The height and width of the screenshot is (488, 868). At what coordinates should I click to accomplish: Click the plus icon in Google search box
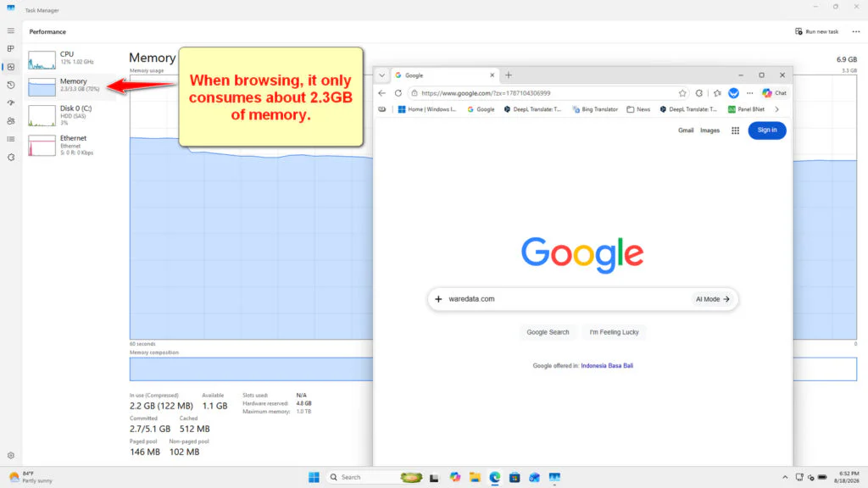[438, 299]
